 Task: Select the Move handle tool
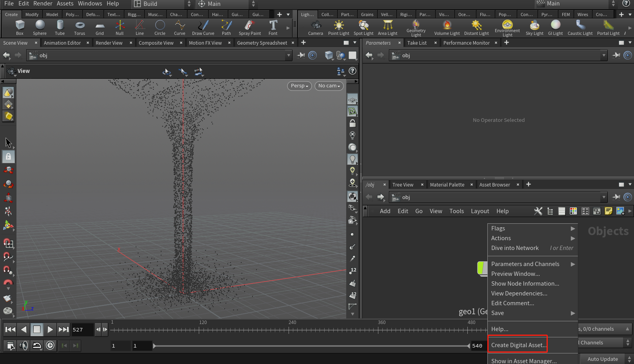click(8, 170)
